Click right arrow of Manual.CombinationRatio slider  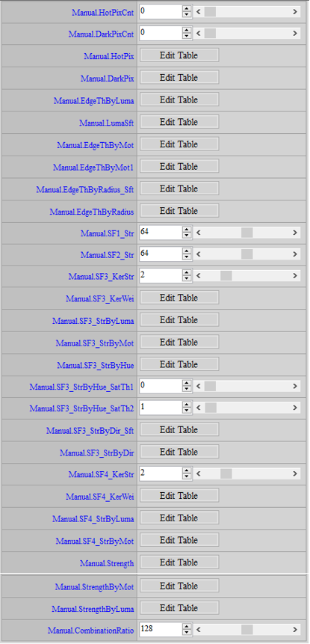[295, 629]
